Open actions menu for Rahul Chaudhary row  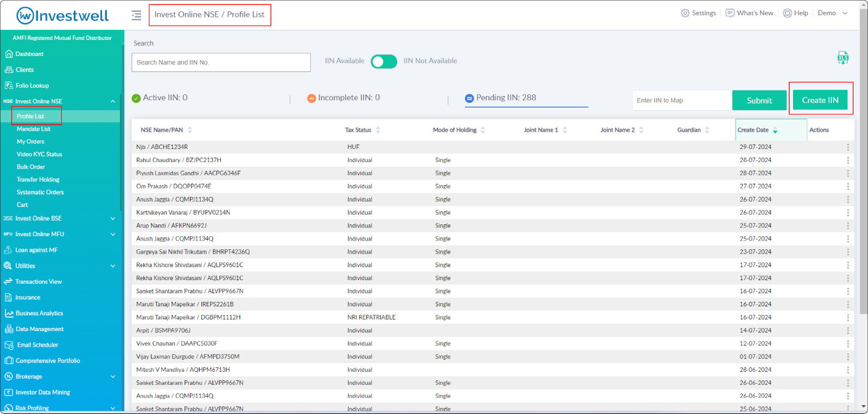point(848,160)
